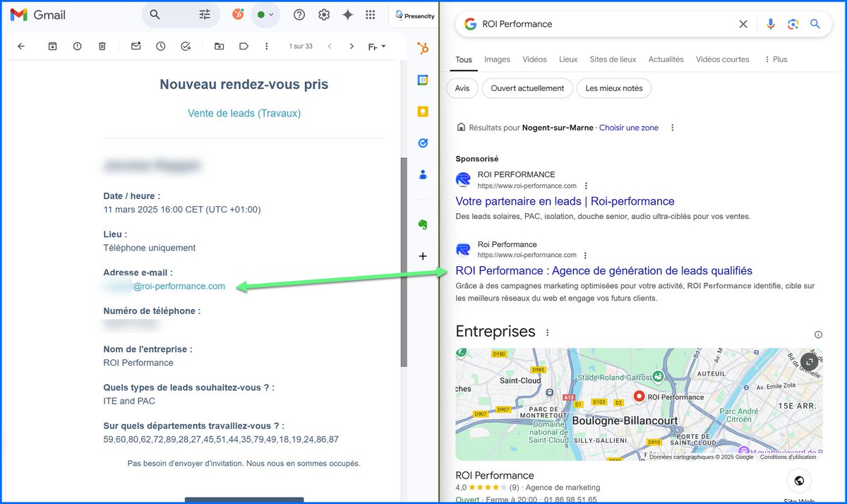The image size is (847, 504).
Task: Click the Presencity account logo
Action: pos(415,15)
